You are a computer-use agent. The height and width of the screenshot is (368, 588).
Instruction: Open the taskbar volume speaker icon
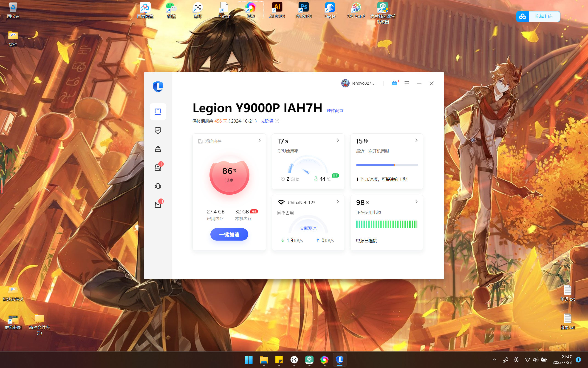click(x=535, y=360)
